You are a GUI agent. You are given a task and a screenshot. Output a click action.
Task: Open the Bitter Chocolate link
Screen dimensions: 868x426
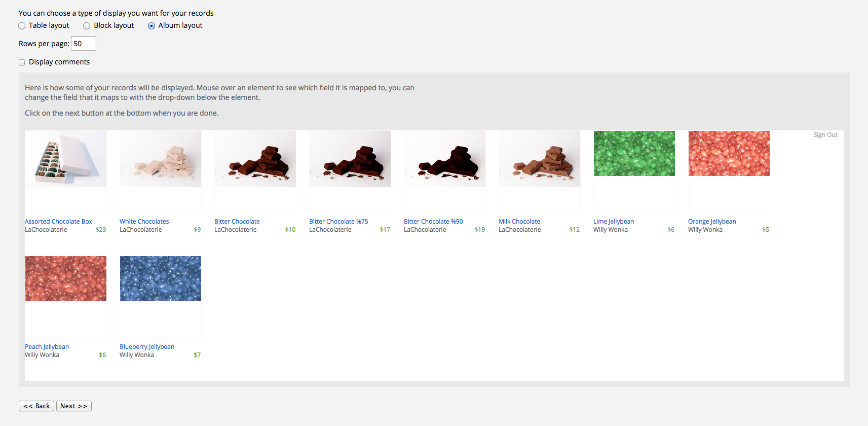click(237, 222)
